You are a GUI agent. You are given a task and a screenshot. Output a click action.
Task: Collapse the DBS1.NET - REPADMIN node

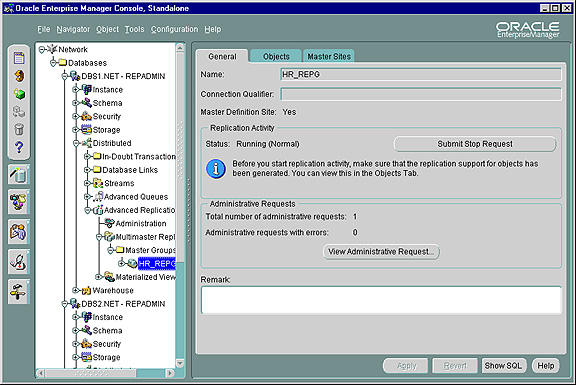pos(65,76)
